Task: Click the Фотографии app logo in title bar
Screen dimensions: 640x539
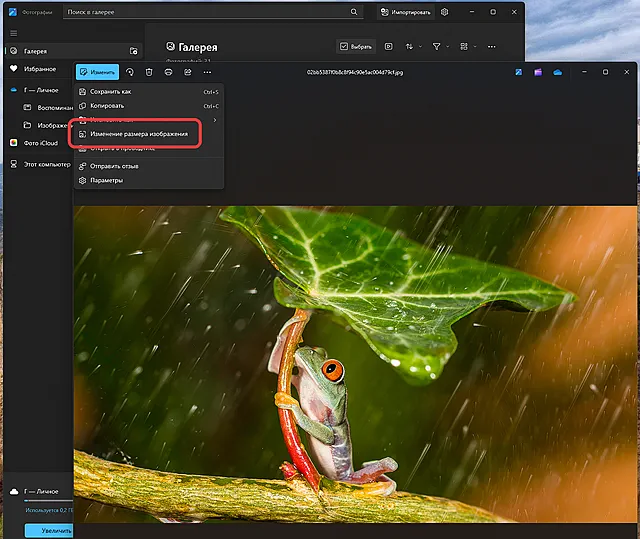Action: [13, 12]
